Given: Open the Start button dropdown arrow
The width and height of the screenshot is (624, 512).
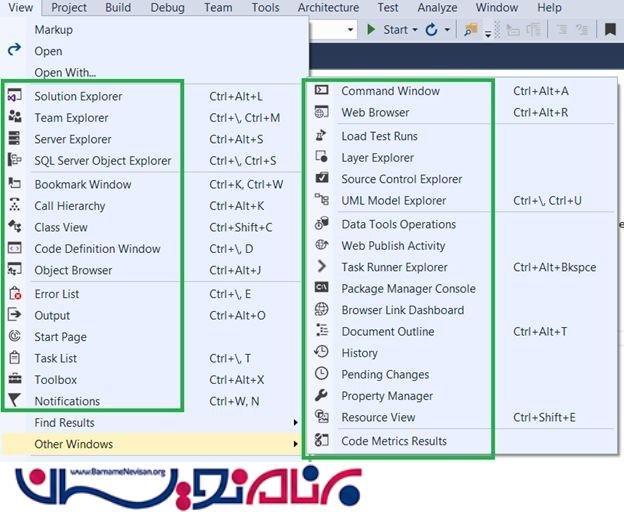Looking at the screenshot, I should click(415, 30).
